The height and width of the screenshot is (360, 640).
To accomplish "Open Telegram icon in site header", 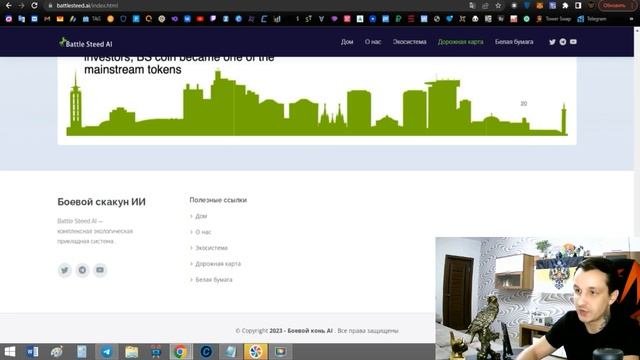I will [x=563, y=42].
